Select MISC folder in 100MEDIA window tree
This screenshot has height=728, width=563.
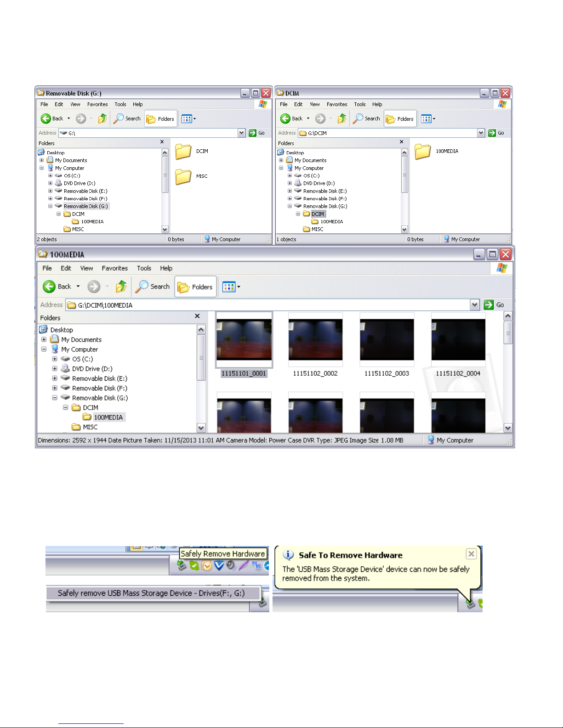pyautogui.click(x=90, y=427)
